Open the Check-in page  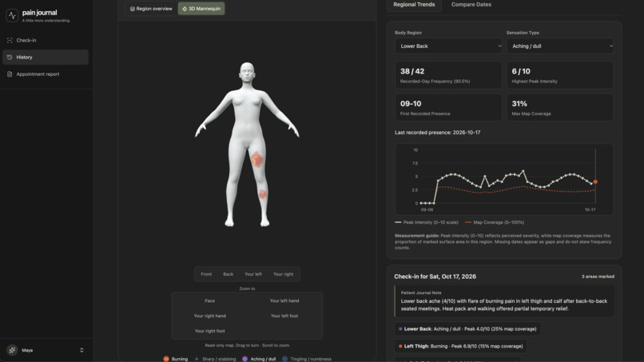coord(46,40)
